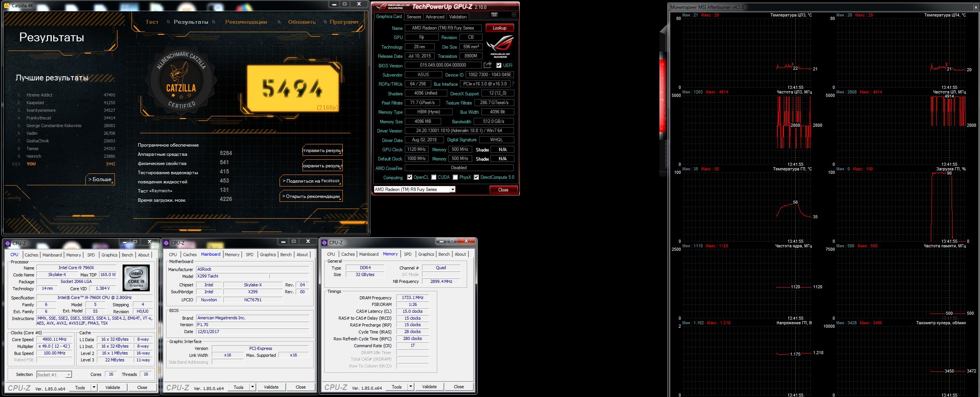
Task: Open the GPU selector dropdown in GPU-Z
Action: [452, 190]
